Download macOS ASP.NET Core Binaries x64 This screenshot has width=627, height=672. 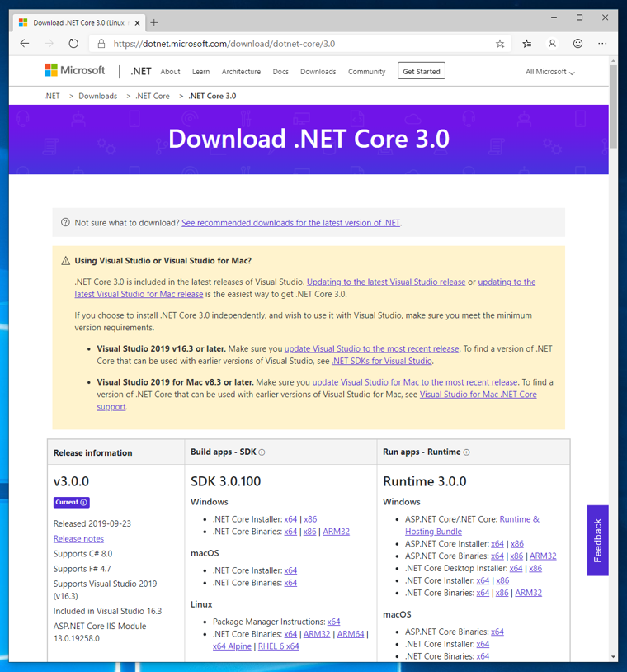coord(497,632)
